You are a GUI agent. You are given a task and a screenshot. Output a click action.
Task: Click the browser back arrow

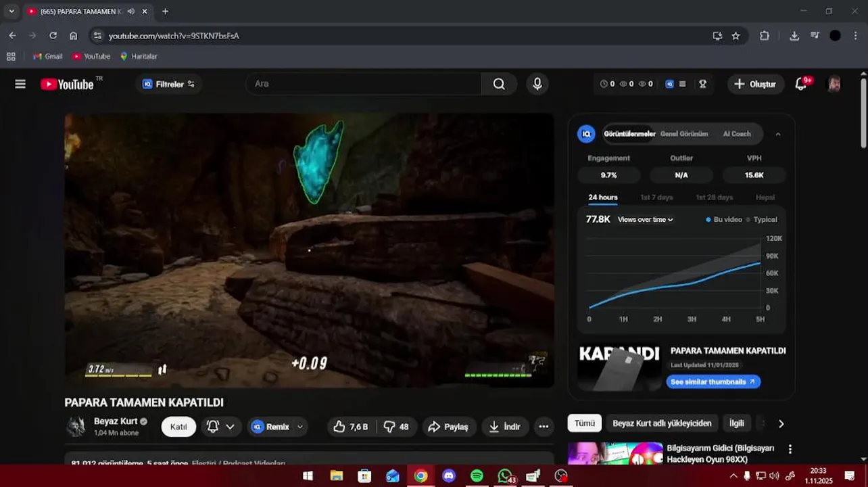pos(12,36)
